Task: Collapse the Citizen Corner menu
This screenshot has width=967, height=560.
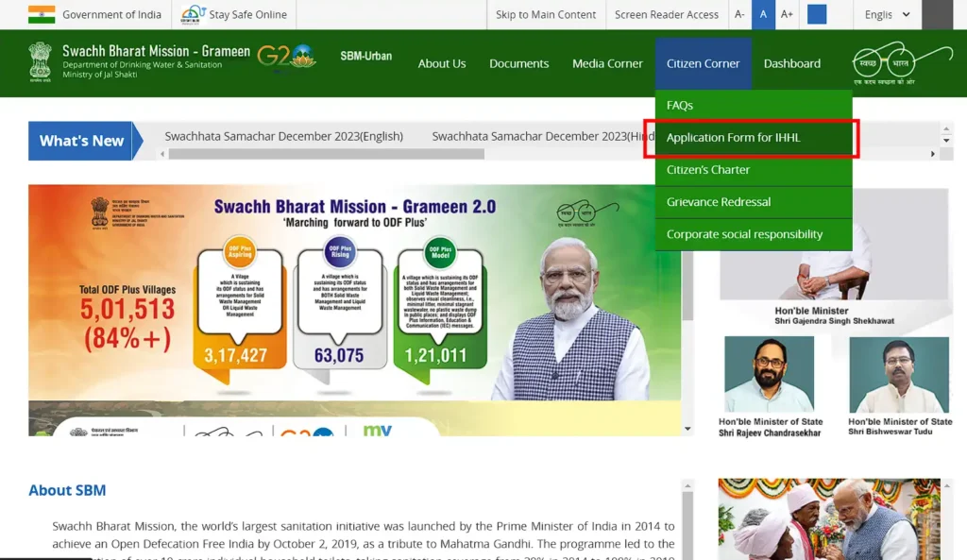Action: pos(703,63)
